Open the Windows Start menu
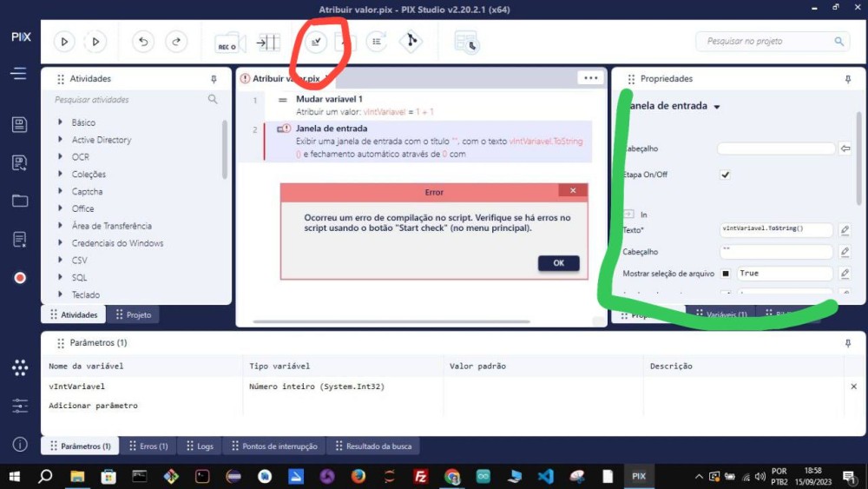This screenshot has width=868, height=489. click(x=15, y=476)
